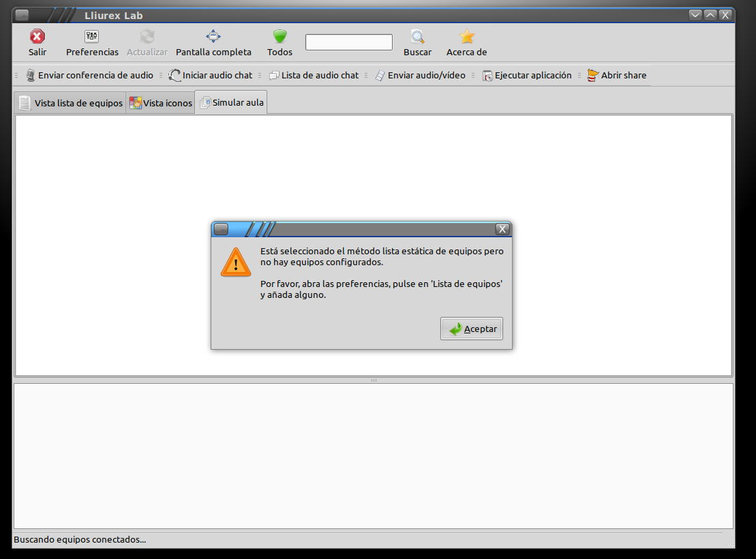Click the Salir exit icon
The width and height of the screenshot is (756, 559).
pos(37,37)
